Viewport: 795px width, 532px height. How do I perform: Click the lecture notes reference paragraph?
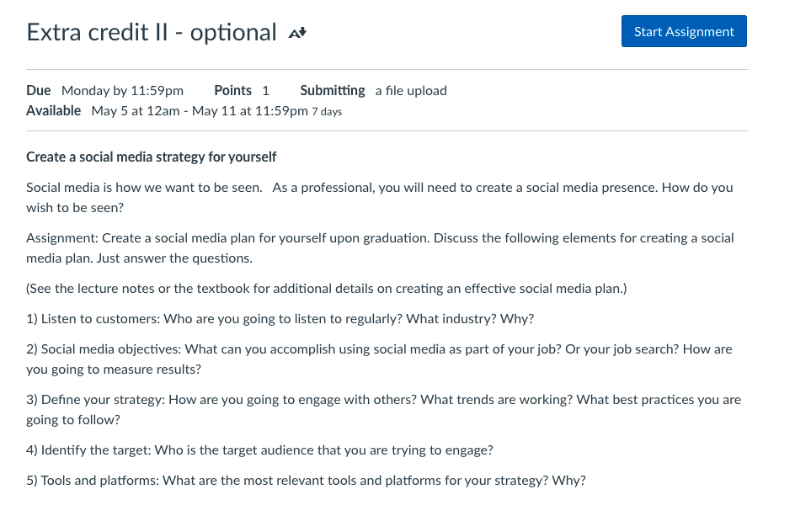point(326,288)
